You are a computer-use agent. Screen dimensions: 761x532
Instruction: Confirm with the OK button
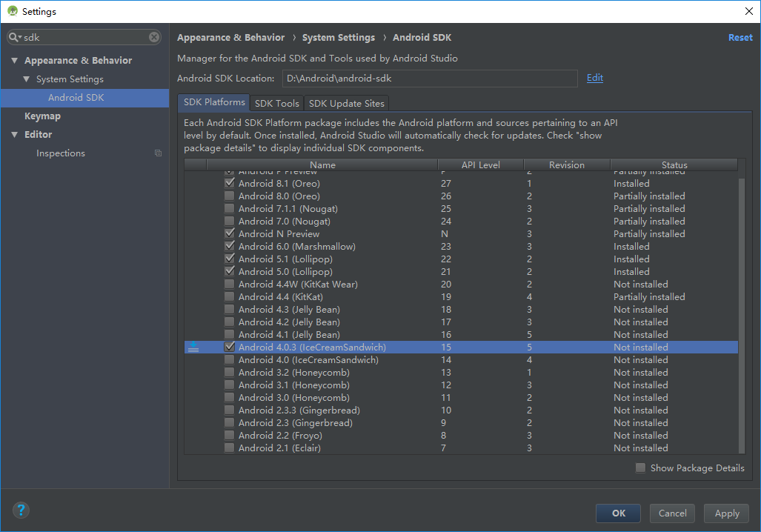tap(618, 513)
